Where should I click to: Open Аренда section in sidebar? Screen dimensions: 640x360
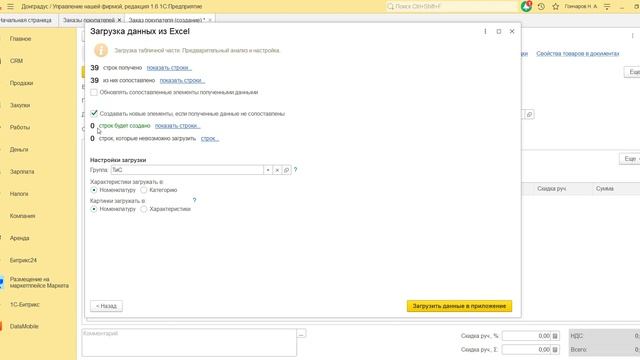coord(19,238)
